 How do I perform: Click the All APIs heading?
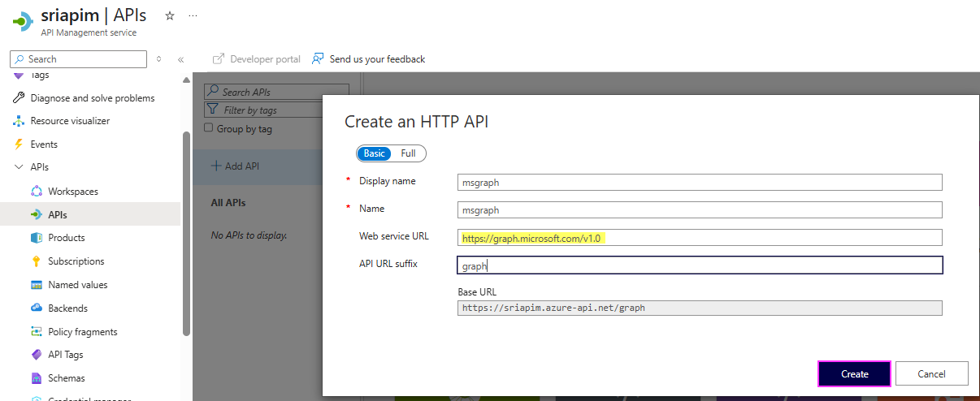[228, 202]
